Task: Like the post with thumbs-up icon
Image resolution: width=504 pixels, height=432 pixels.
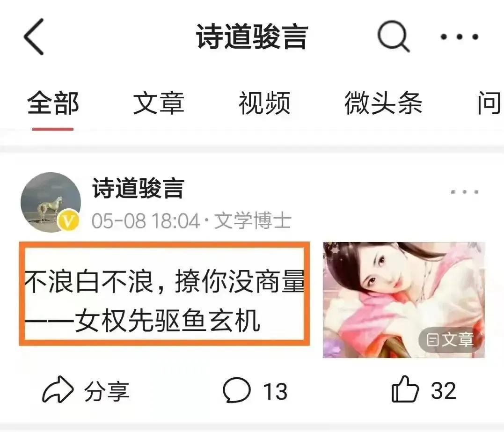Action: (405, 389)
